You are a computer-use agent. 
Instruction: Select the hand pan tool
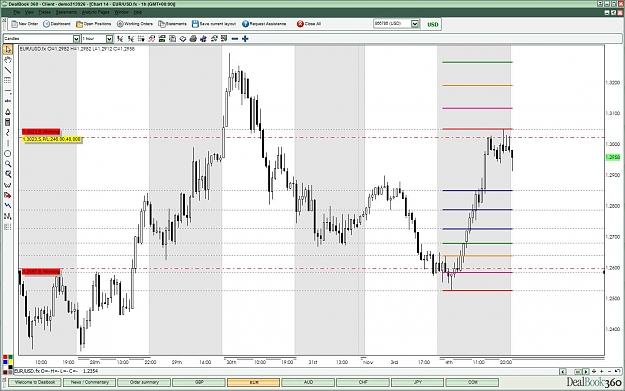pos(8,60)
